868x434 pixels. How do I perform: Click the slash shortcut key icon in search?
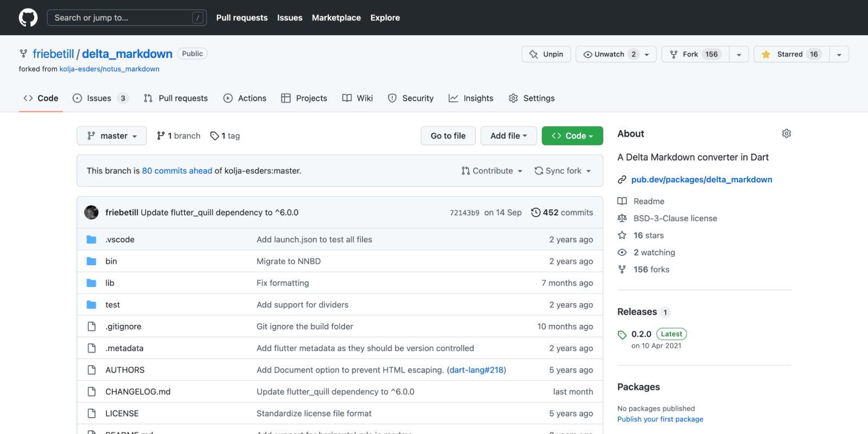[198, 17]
